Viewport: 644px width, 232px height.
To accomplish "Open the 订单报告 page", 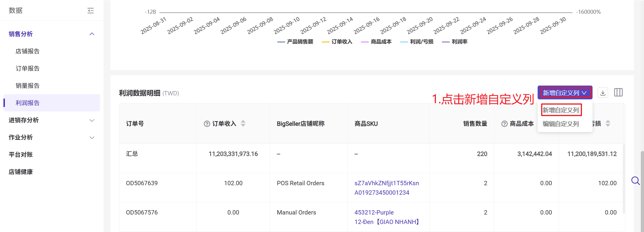I will pos(28,69).
